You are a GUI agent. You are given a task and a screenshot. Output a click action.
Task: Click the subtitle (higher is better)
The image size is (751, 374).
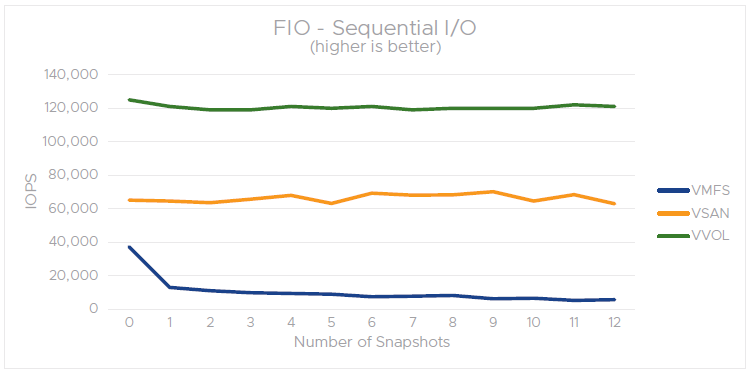pyautogui.click(x=375, y=48)
